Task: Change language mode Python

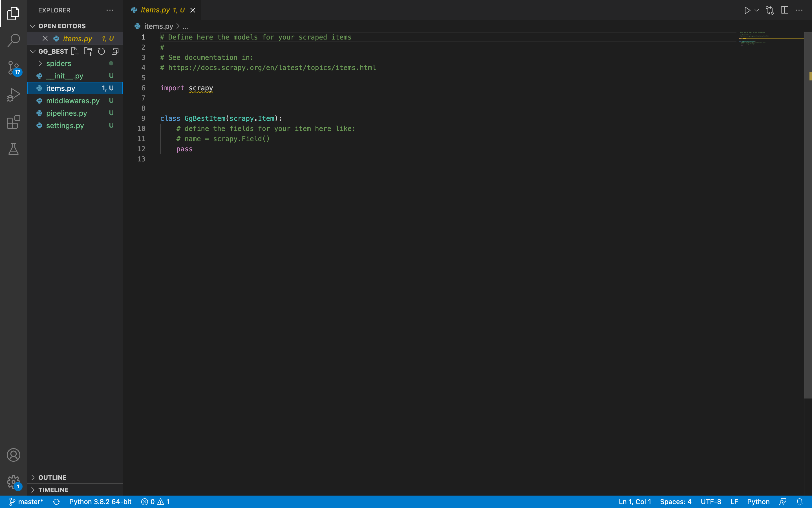Action: point(758,502)
